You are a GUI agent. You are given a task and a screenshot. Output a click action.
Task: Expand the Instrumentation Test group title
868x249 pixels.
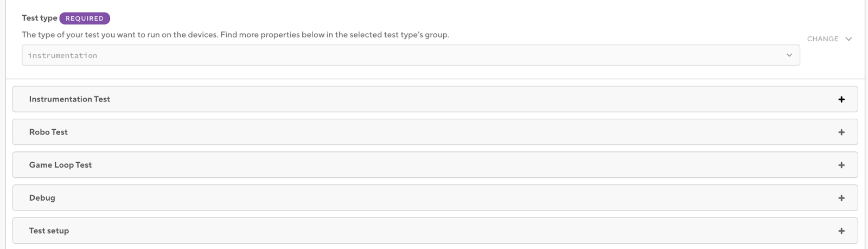[x=69, y=99]
